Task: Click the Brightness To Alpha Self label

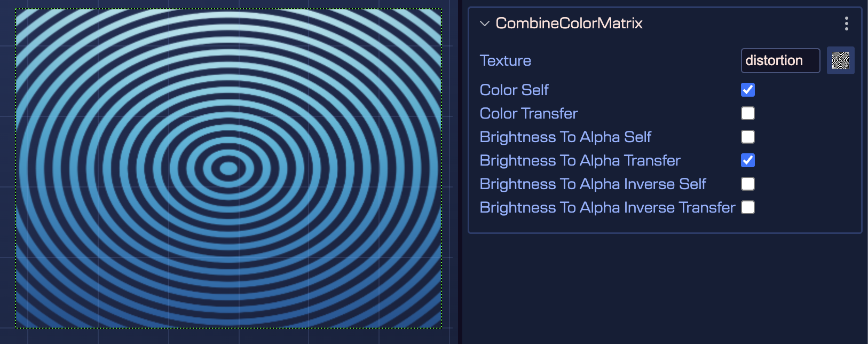Action: [565, 137]
